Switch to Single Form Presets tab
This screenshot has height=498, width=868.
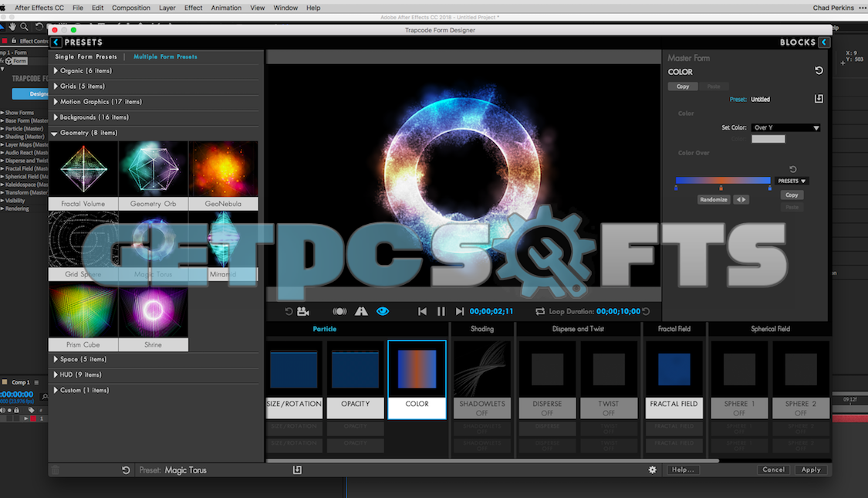point(86,56)
